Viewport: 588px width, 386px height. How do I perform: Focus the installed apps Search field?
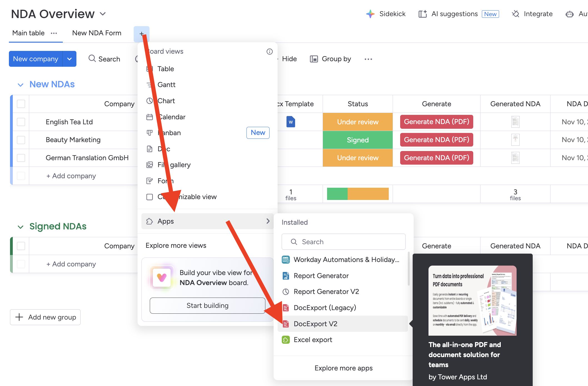(343, 242)
